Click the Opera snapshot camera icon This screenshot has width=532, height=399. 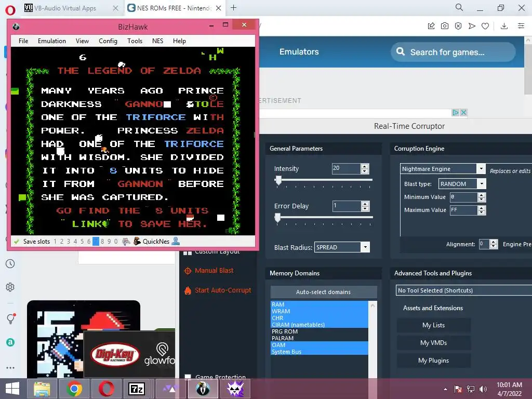[x=445, y=26]
